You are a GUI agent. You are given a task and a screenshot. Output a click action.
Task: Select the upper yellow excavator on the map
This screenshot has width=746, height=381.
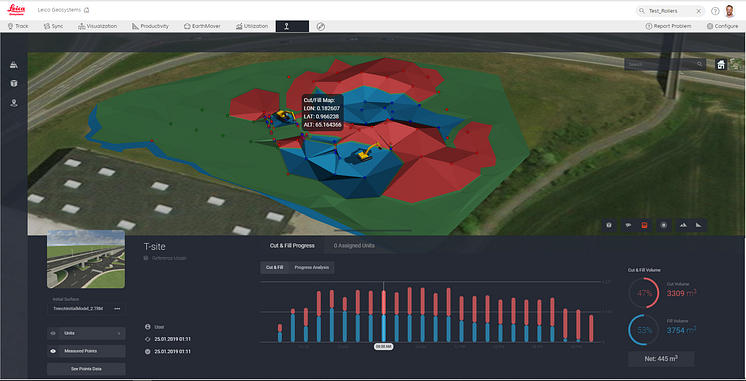tap(285, 115)
